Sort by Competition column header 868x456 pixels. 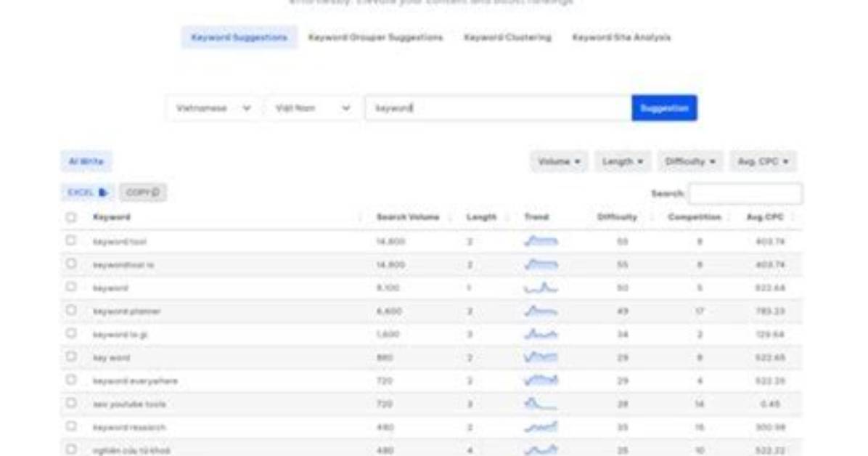694,217
